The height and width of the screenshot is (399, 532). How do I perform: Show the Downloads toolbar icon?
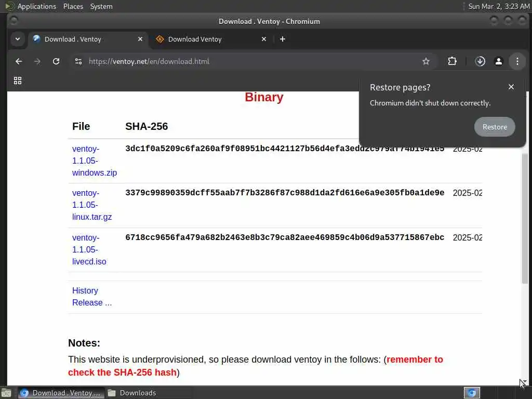480,61
